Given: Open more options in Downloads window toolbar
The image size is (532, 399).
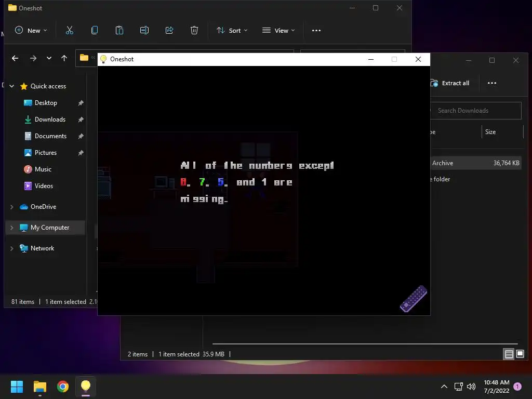Looking at the screenshot, I should pos(492,83).
